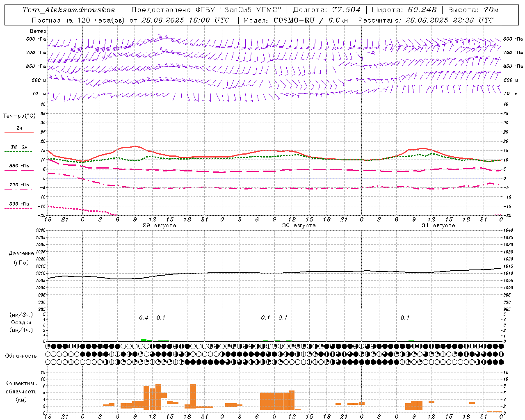Viewport: 525px width, 420px height.
Task: Click the 500 м wind level label at left
Action: (x=39, y=80)
